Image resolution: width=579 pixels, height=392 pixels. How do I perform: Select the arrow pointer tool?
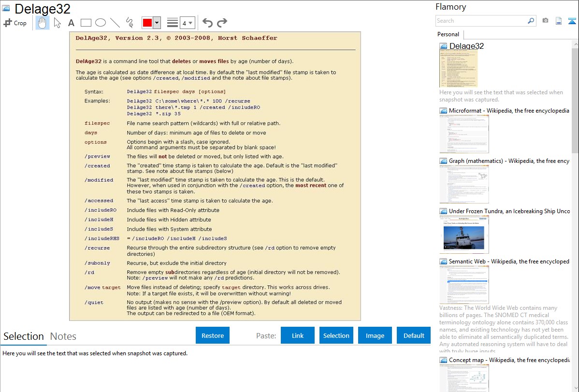57,23
